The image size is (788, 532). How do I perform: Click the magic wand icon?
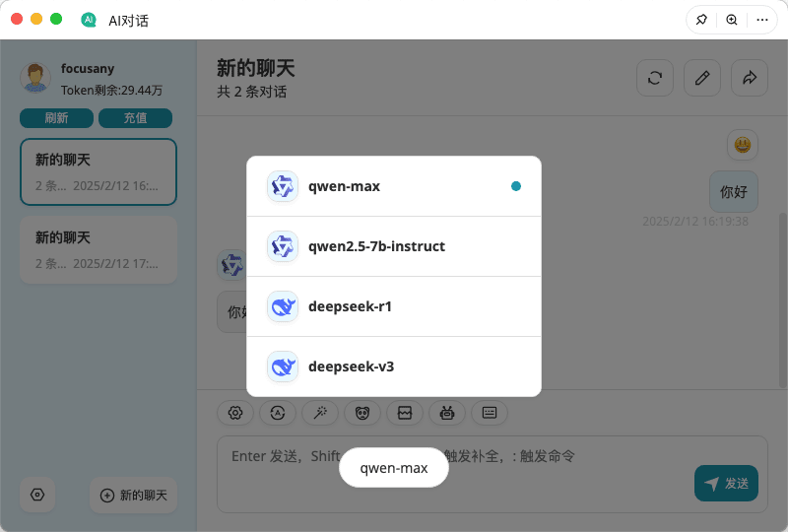point(319,413)
